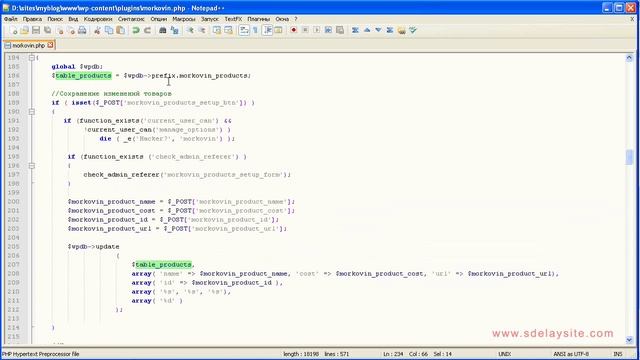Screen dimensions: 640x360
Task: Collapse the fold at line 190
Action: pyautogui.click(x=31, y=111)
